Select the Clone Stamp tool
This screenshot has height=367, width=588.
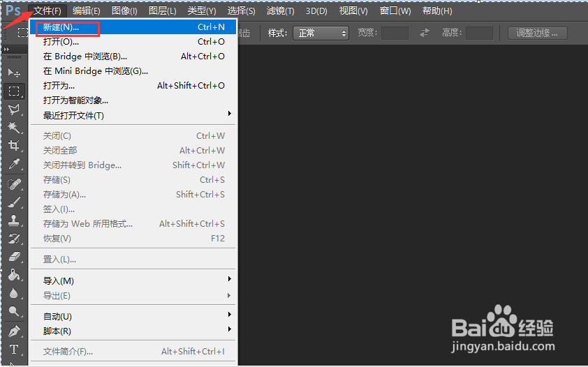click(x=14, y=220)
